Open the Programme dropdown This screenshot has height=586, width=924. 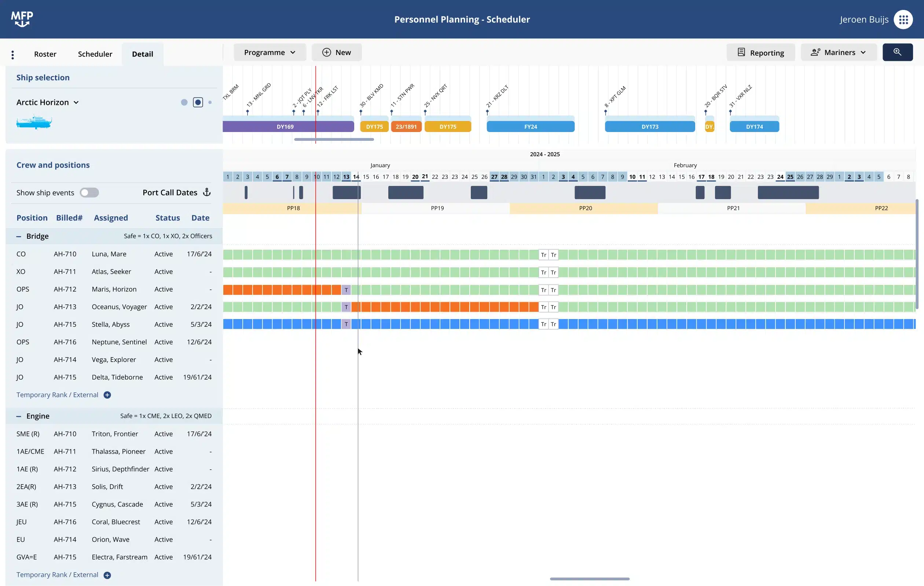[270, 52]
